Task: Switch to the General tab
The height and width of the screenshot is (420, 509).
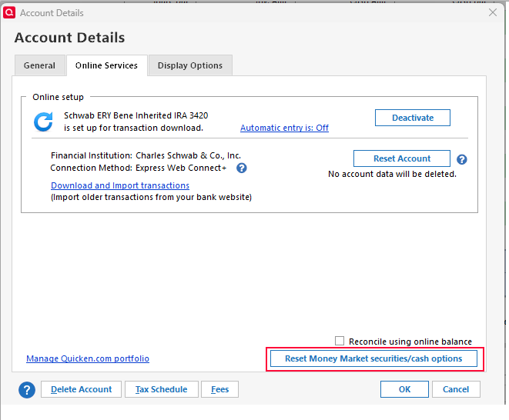Action: click(39, 65)
